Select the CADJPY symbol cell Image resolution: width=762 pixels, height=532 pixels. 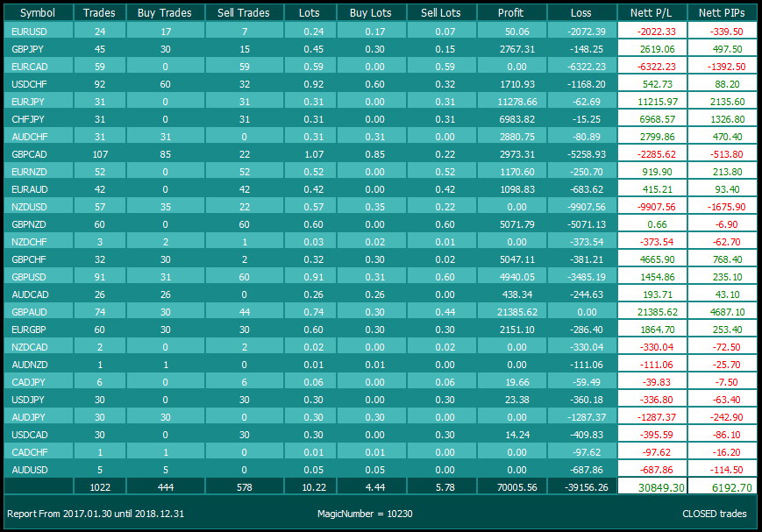[x=39, y=382]
